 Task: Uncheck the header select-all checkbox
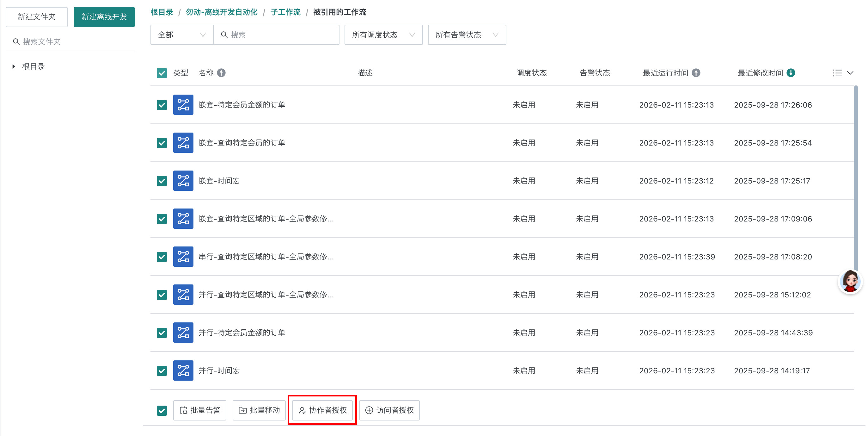(x=162, y=73)
